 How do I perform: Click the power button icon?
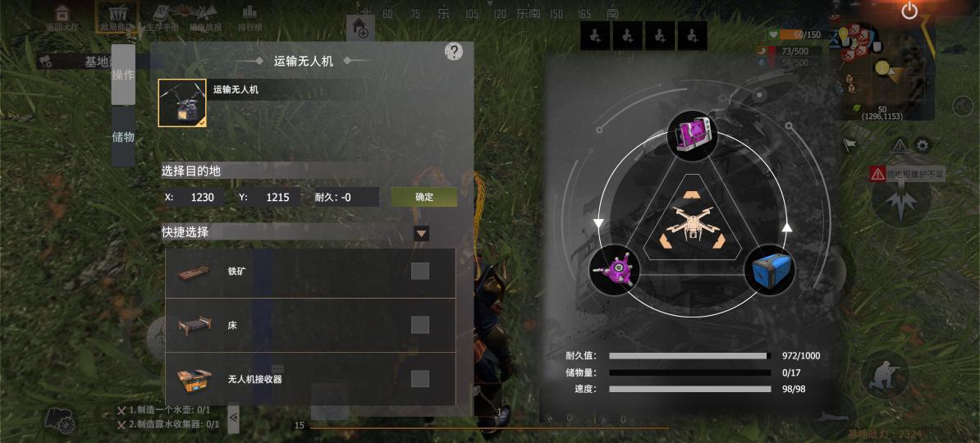click(x=909, y=11)
